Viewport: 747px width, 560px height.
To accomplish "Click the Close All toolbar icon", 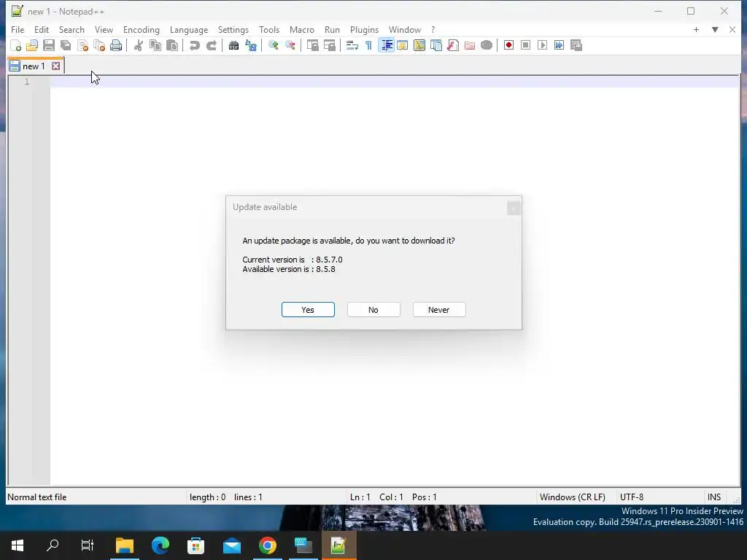I will pos(99,45).
